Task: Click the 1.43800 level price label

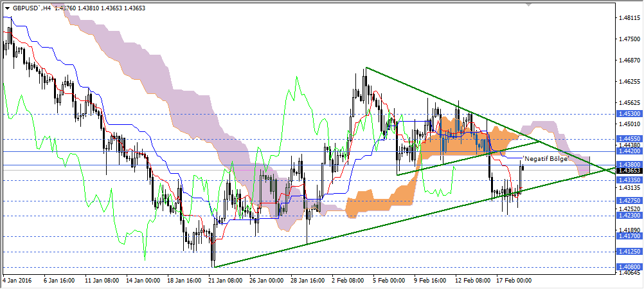Action: pyautogui.click(x=629, y=164)
